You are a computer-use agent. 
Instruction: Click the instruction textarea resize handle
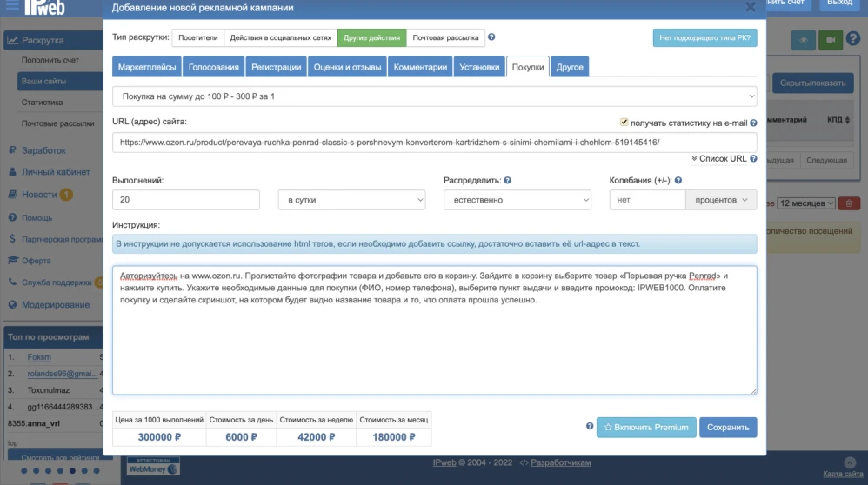pos(752,390)
